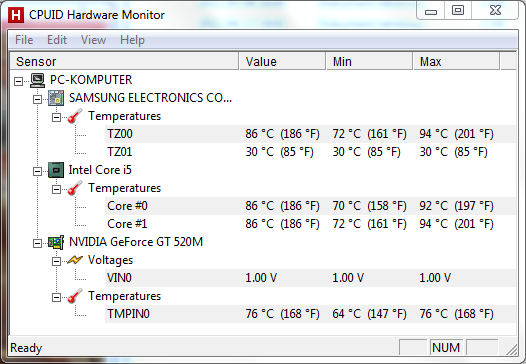Select the TZ00 sensor row
This screenshot has width=526, height=364.
pos(310,134)
